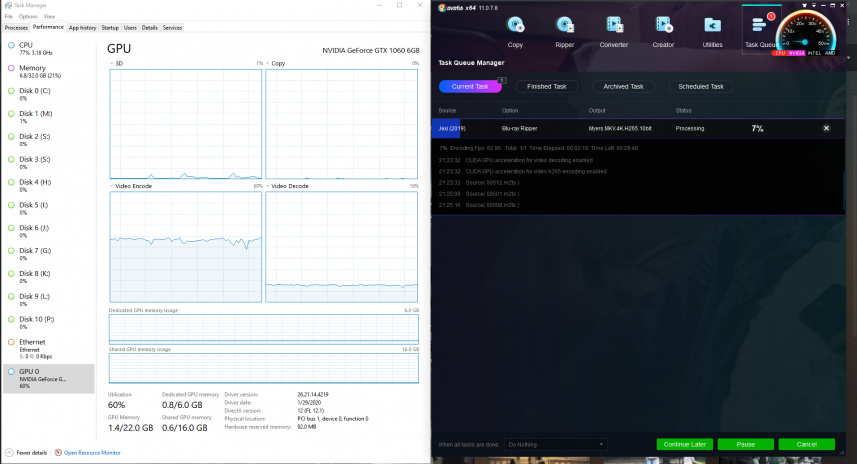Image resolution: width=857 pixels, height=464 pixels.
Task: Select Ethernet in the performance sidebar
Action: click(49, 349)
